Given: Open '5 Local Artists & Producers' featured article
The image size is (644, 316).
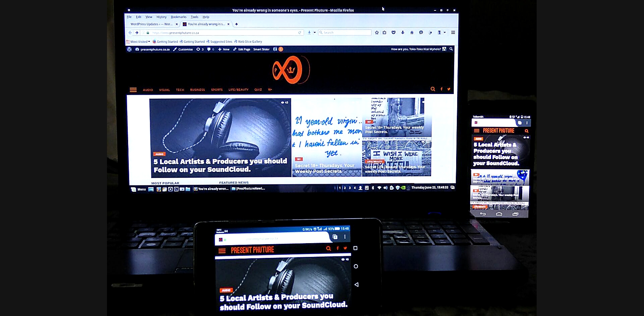Looking at the screenshot, I should click(220, 138).
